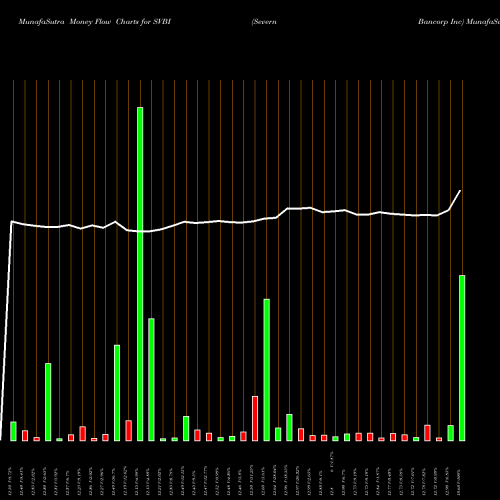Select the leftmost green bar on chart
500x500 pixels.
pyautogui.click(x=13, y=431)
